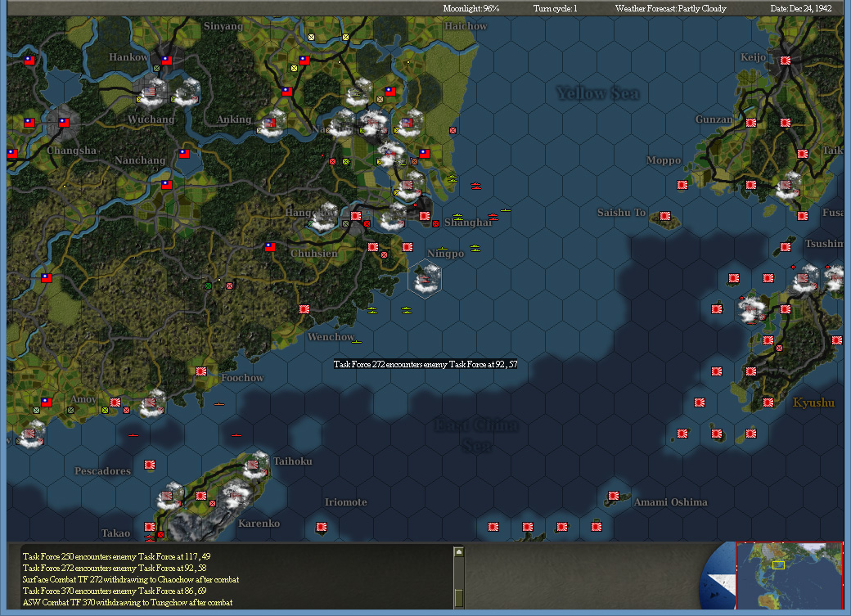
Task: Click the Date: Dec 24, 1942 label
Action: coord(801,8)
